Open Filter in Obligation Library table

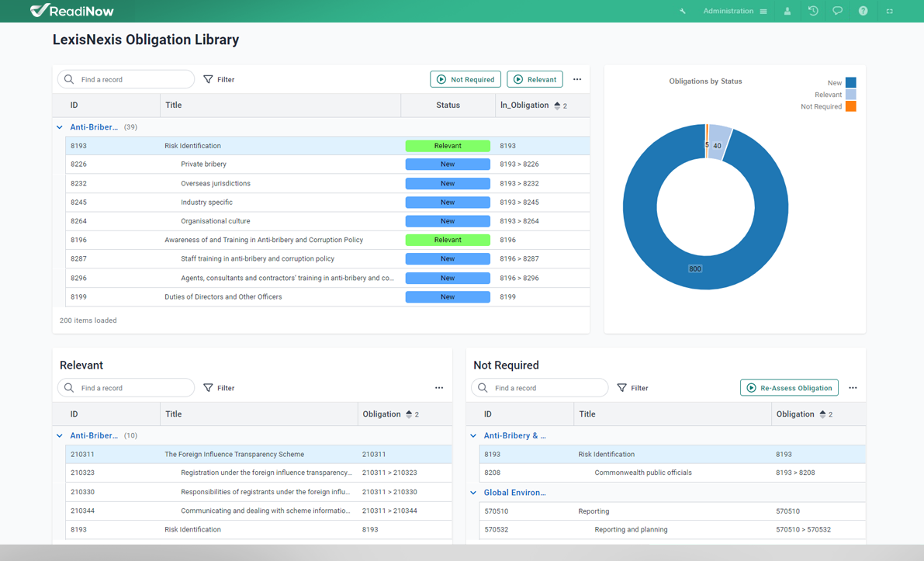pyautogui.click(x=219, y=79)
